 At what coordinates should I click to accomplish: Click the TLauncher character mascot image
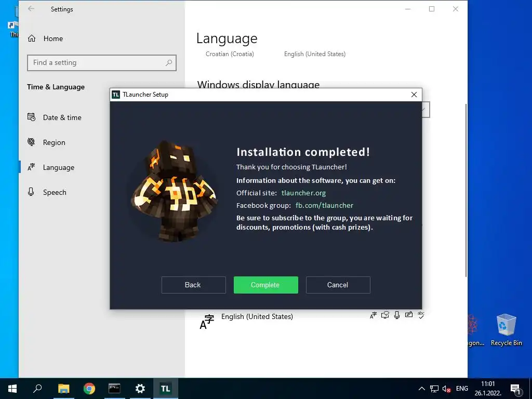point(174,191)
